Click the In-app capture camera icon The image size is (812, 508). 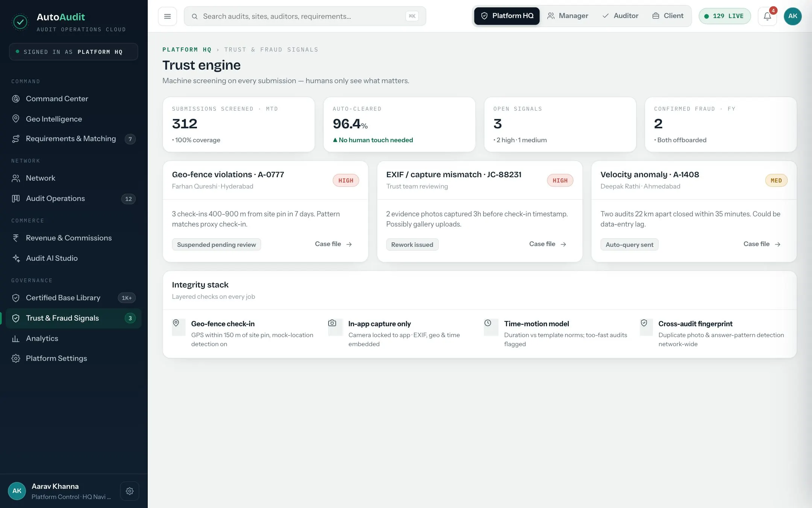[x=332, y=323]
